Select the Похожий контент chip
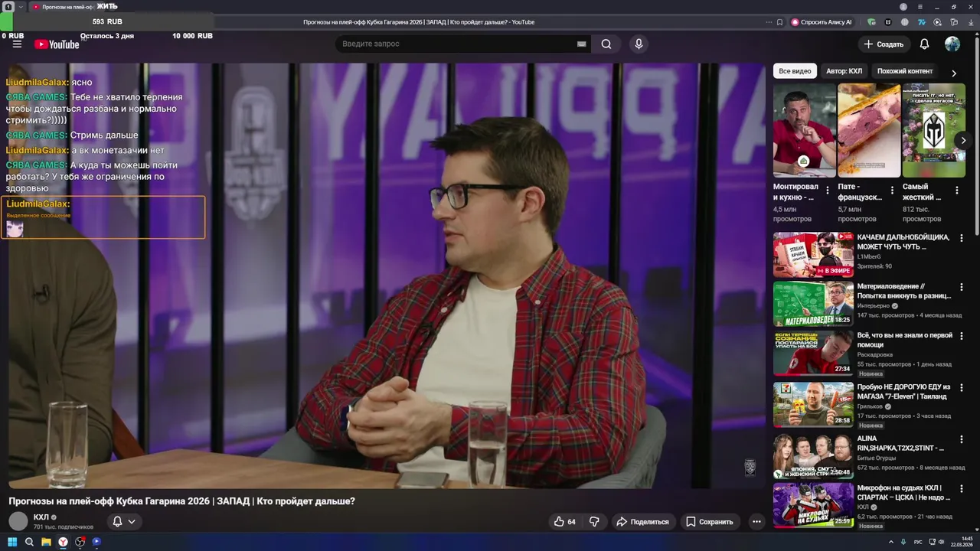The width and height of the screenshot is (980, 551). [x=905, y=71]
